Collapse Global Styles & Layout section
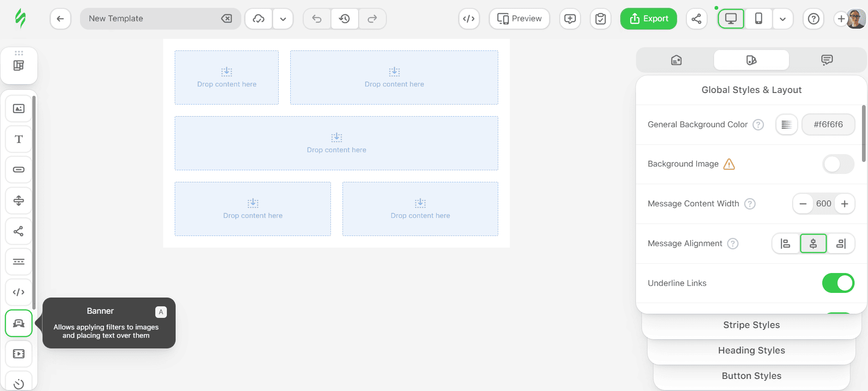The height and width of the screenshot is (391, 868). point(752,90)
